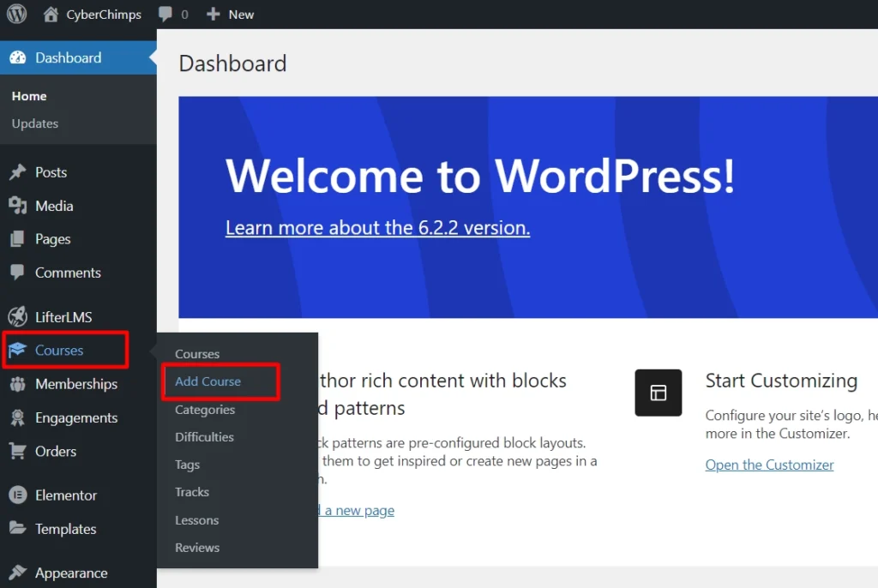Open the New content dropdown in admin bar
Screen dimensions: 878x588
click(x=231, y=15)
